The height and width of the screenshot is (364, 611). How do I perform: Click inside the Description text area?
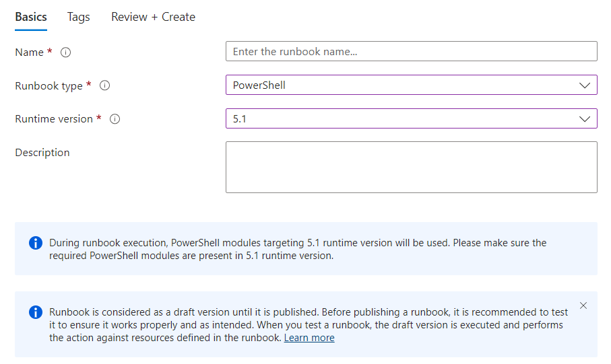412,167
